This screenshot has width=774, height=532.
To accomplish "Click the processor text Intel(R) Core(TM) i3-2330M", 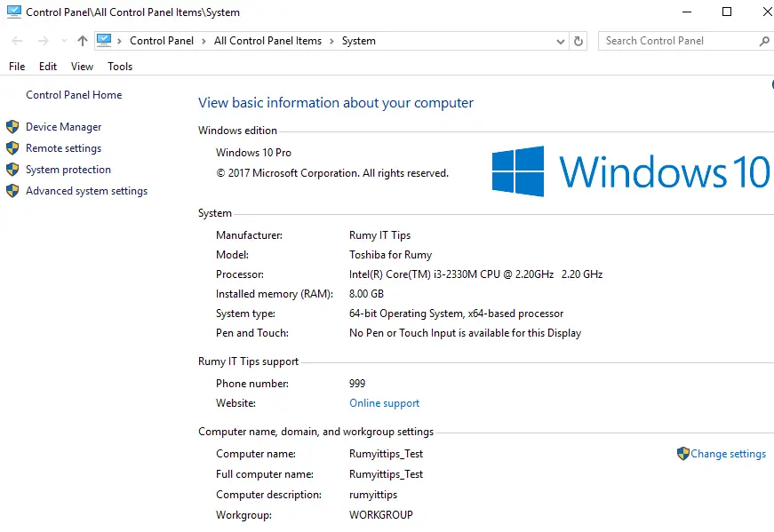I will [475, 274].
